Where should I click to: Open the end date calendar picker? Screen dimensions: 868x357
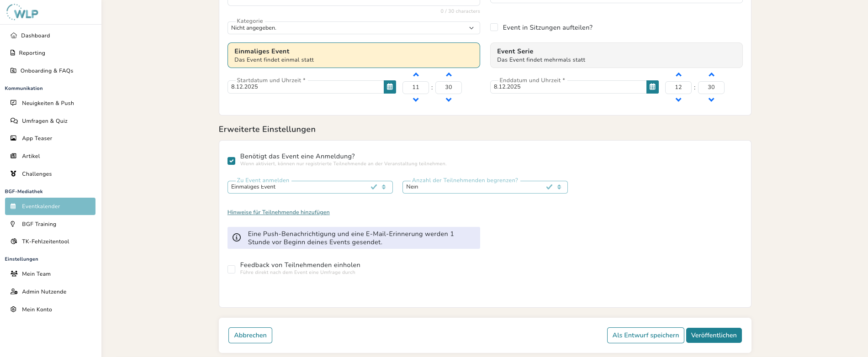(652, 87)
